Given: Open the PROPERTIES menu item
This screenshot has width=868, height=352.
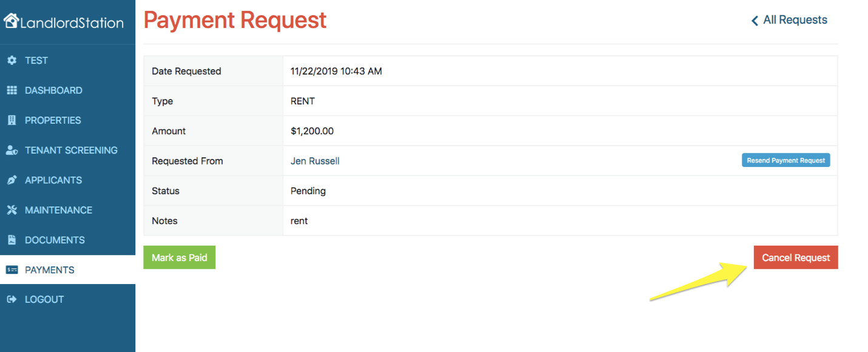Looking at the screenshot, I should (x=53, y=120).
